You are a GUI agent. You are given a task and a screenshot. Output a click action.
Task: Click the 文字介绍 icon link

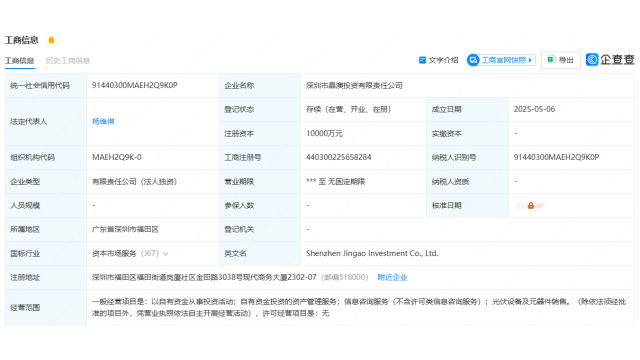(x=438, y=60)
